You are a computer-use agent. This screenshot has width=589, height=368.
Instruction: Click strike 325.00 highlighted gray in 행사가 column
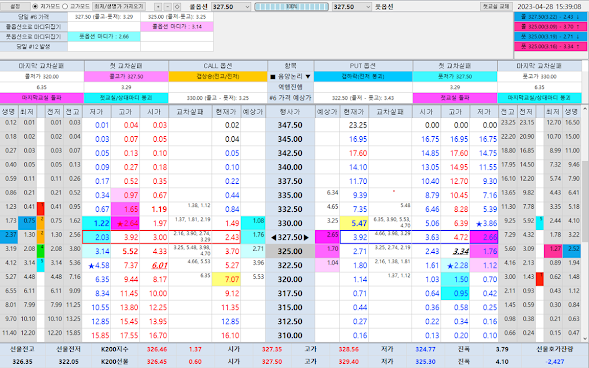290,251
